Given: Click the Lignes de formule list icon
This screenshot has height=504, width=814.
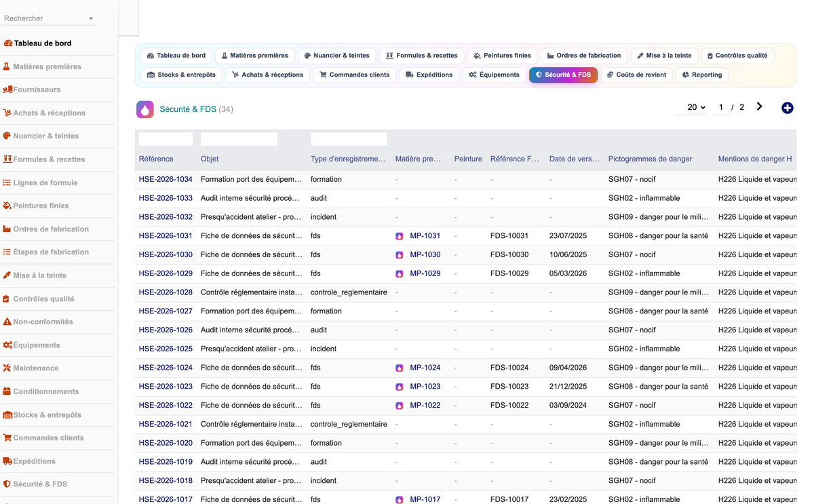Looking at the screenshot, I should pyautogui.click(x=7, y=182).
